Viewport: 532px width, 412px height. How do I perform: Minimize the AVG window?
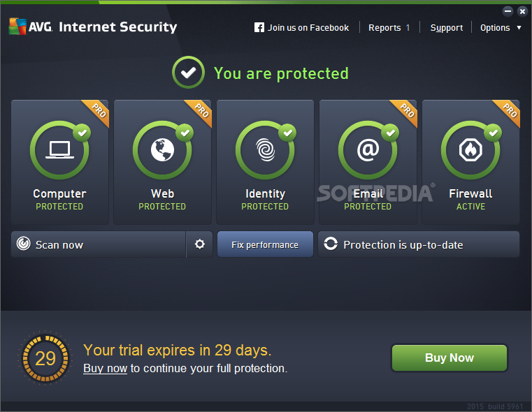[508, 11]
